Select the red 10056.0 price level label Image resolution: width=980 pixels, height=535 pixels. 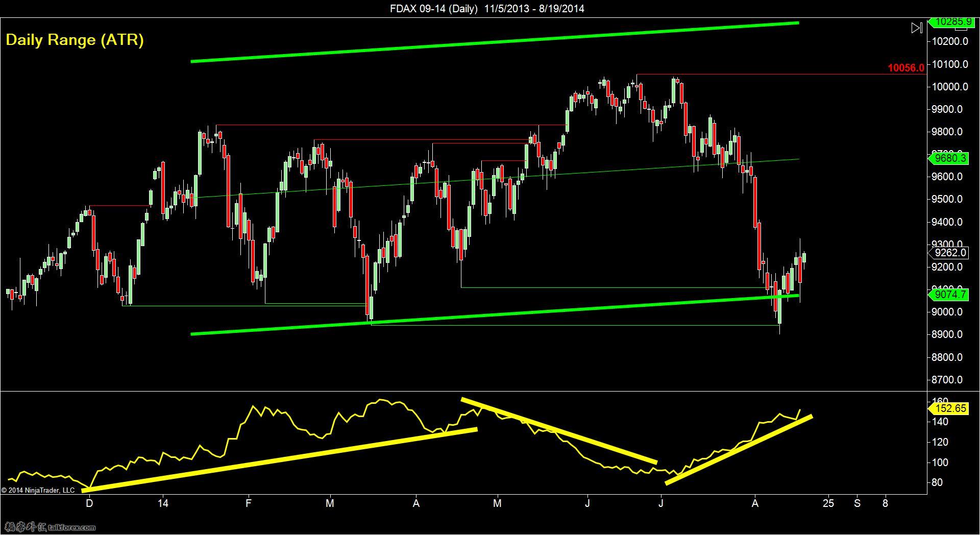(905, 68)
